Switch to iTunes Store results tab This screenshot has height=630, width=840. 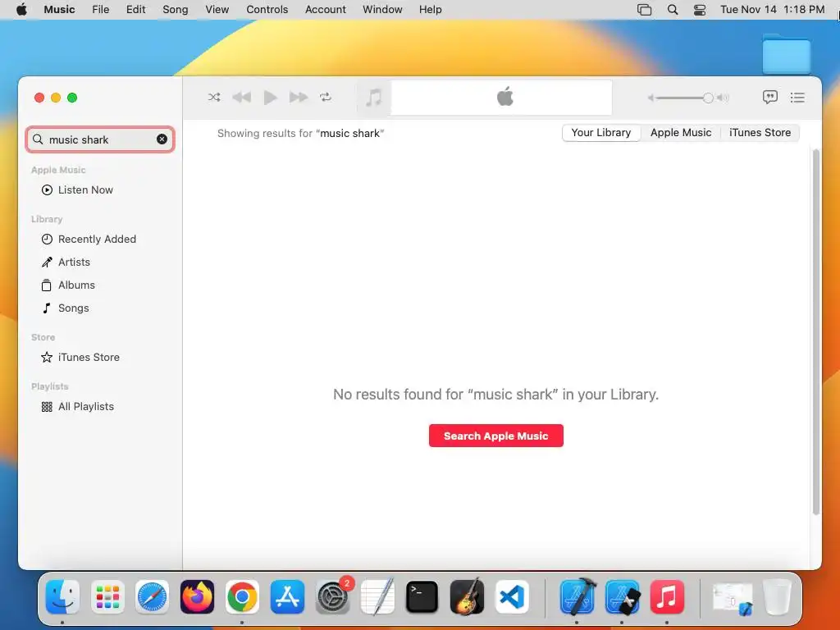pyautogui.click(x=760, y=132)
